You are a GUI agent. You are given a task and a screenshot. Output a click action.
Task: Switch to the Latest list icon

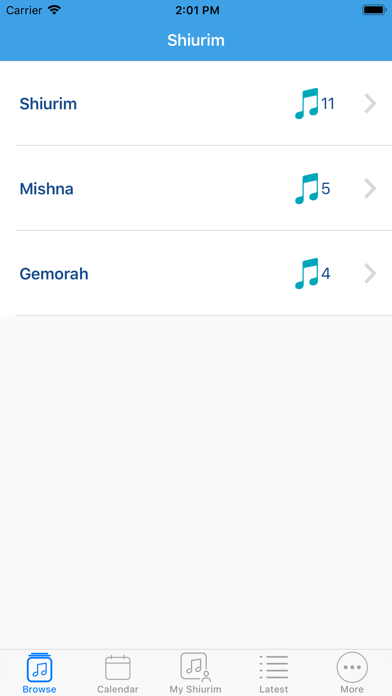[x=274, y=667]
